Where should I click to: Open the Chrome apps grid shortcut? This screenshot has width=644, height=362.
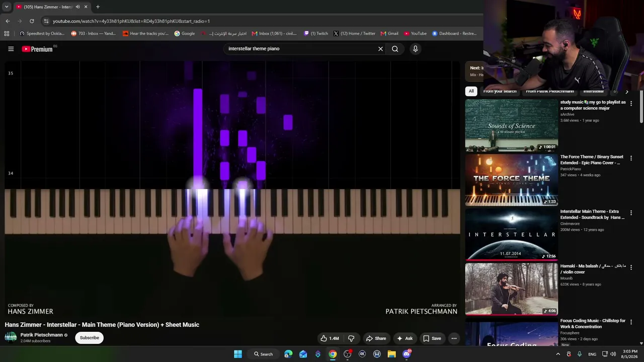(7, 34)
